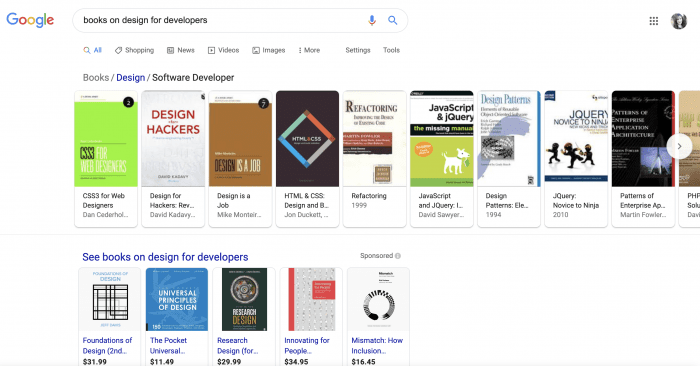The height and width of the screenshot is (366, 700).
Task: Click the Research Design product image
Action: pyautogui.click(x=244, y=299)
